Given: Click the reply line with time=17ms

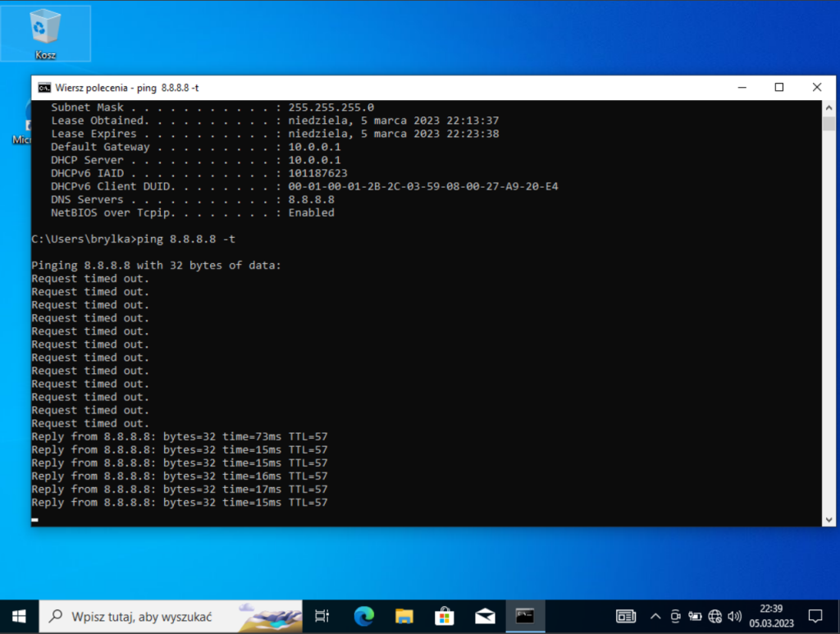Looking at the screenshot, I should tap(180, 490).
